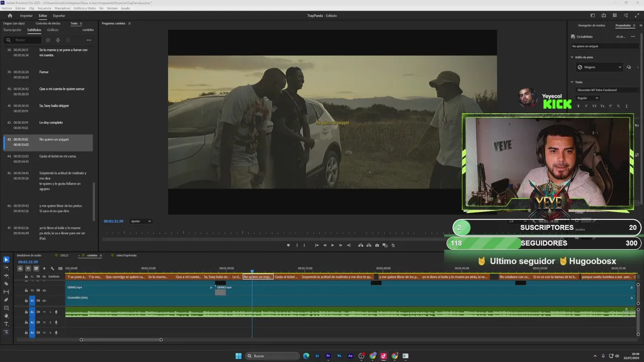Open the Gloucester MT Extra Condensed font field

point(607,90)
